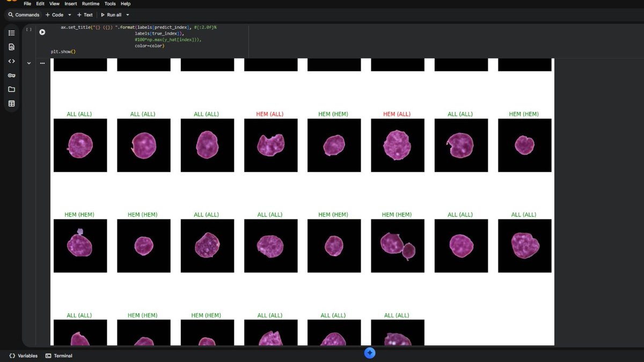
Task: Open the Files folder sidebar icon
Action: coord(11,89)
